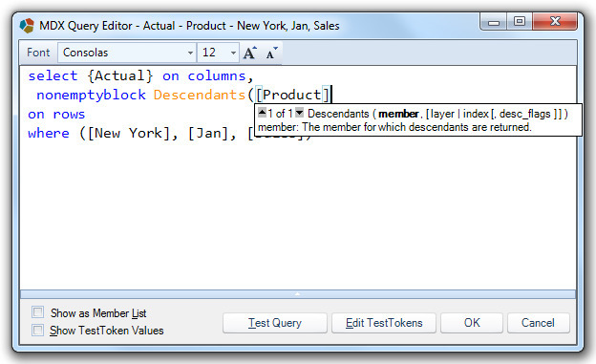
Task: Click the increase font size icon
Action: click(249, 53)
